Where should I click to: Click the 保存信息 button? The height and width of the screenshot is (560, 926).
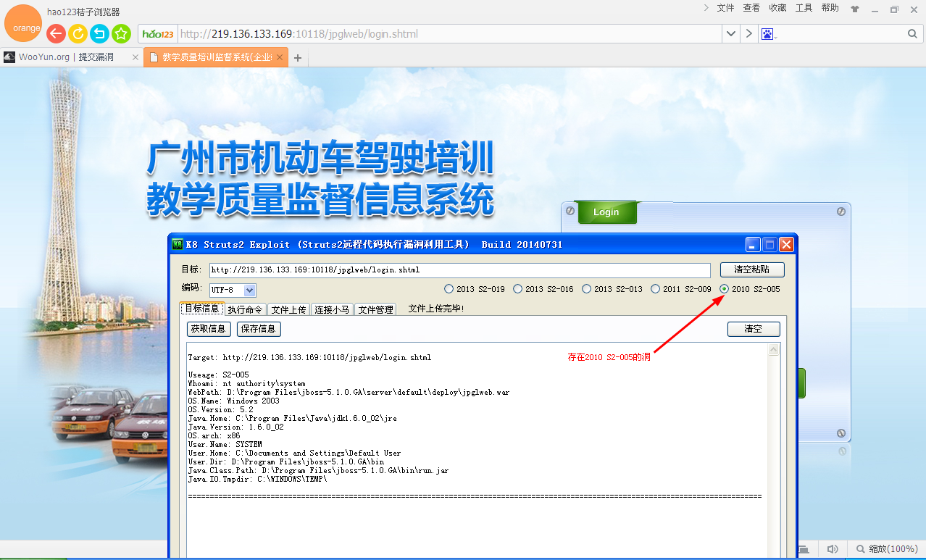(x=259, y=329)
